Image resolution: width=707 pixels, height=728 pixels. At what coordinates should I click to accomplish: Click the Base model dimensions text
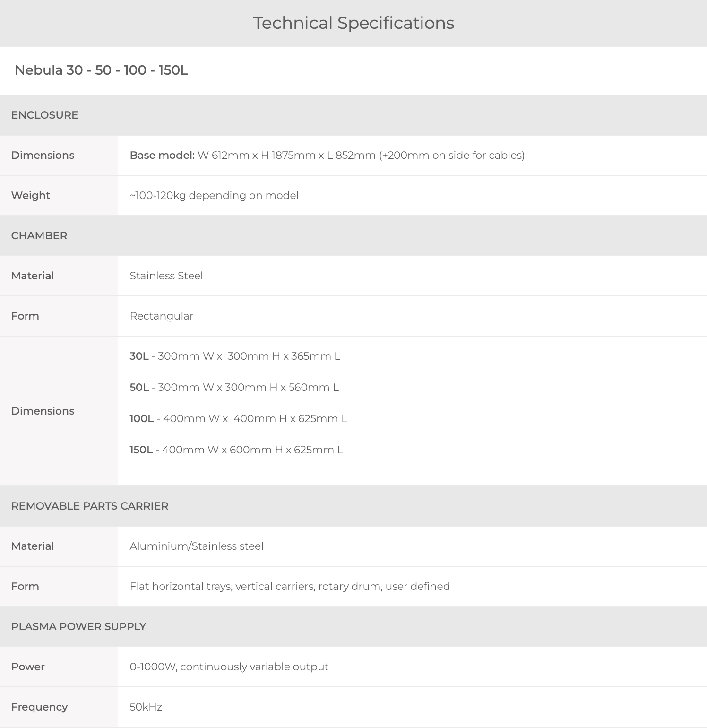click(327, 155)
